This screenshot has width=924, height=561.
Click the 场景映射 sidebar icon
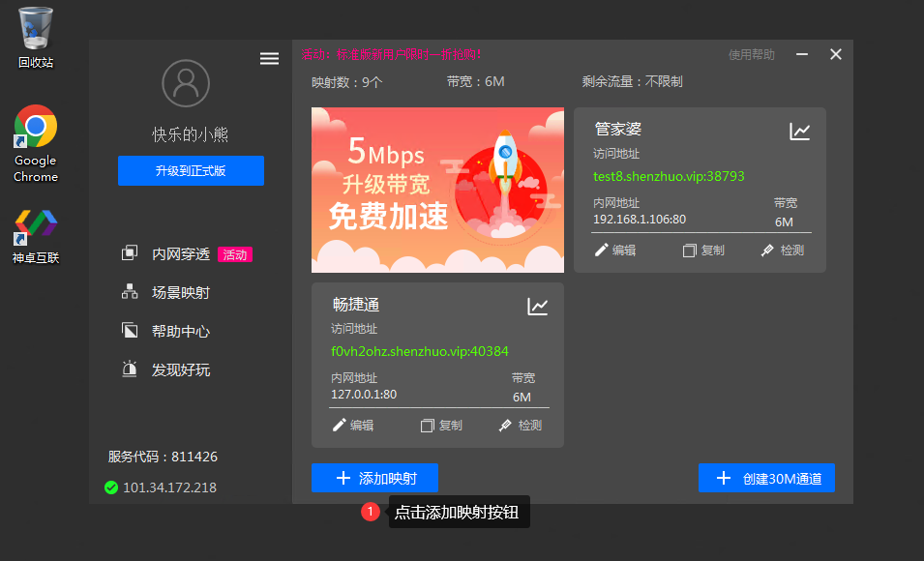[x=130, y=292]
